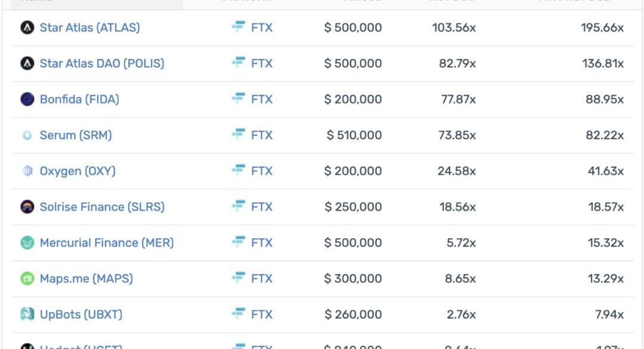Viewport: 644px width, 349px height.
Task: Click FTX platform link in Serum row
Action: click(261, 135)
